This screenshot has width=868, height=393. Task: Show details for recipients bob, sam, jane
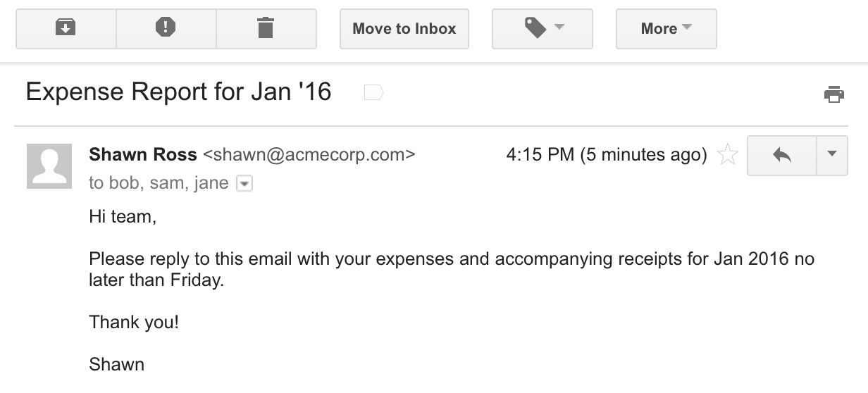(x=244, y=184)
